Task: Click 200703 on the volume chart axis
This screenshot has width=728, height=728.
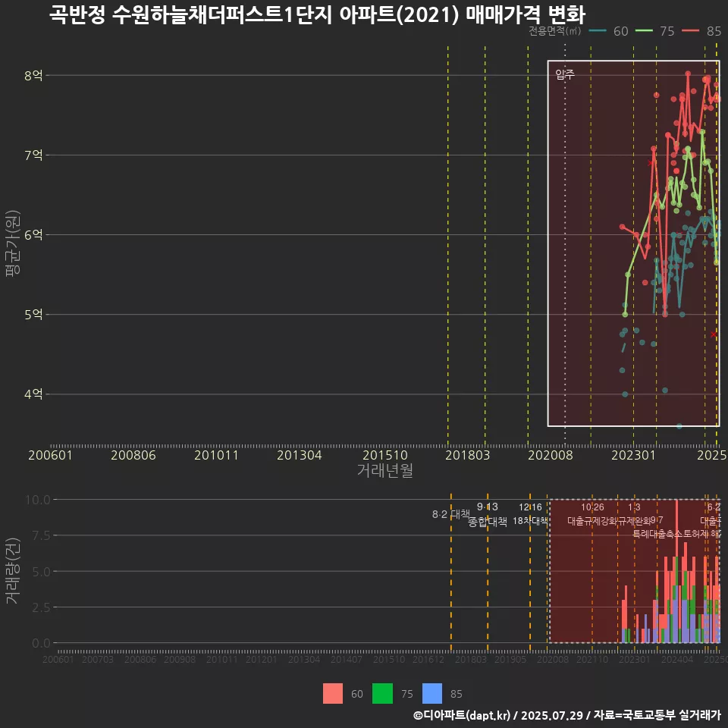Action: pyautogui.click(x=98, y=659)
